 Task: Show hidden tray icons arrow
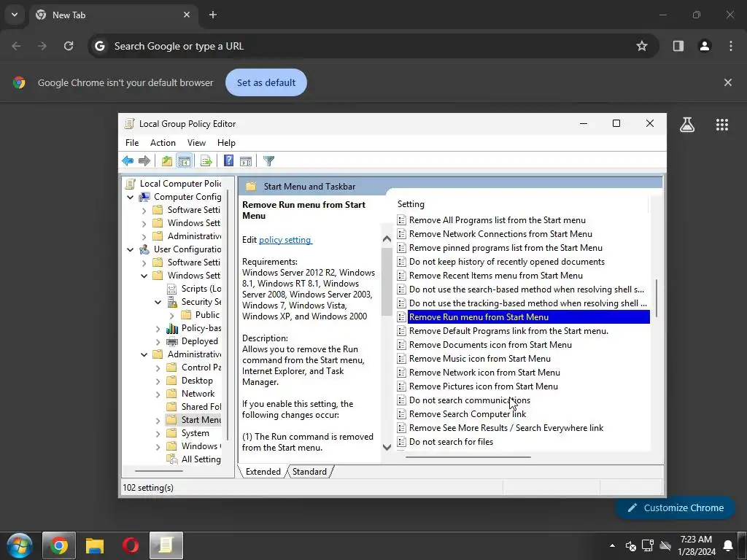[x=612, y=545]
